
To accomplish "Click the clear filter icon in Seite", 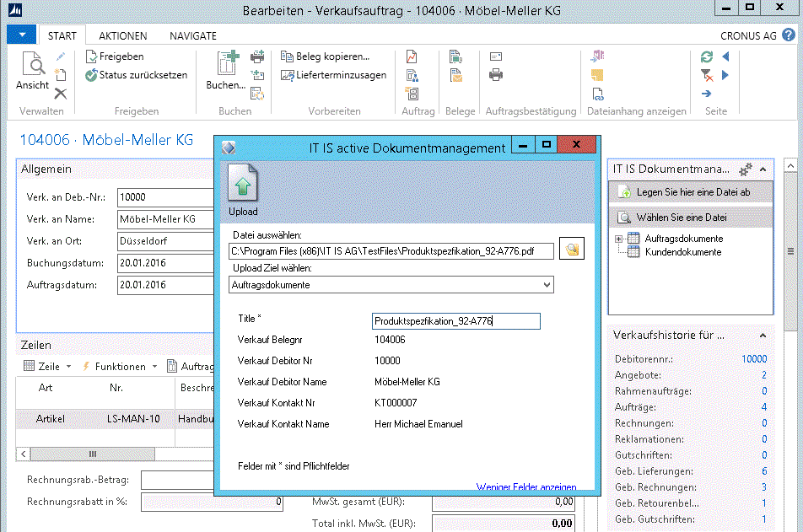I will point(707,75).
